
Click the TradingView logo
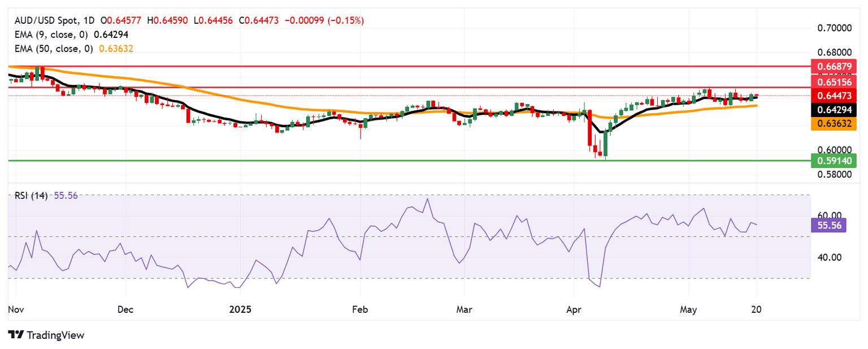pos(46,335)
